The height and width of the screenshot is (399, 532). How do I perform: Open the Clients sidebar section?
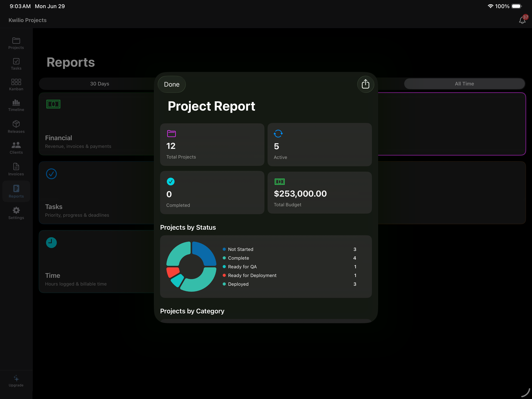point(16,148)
